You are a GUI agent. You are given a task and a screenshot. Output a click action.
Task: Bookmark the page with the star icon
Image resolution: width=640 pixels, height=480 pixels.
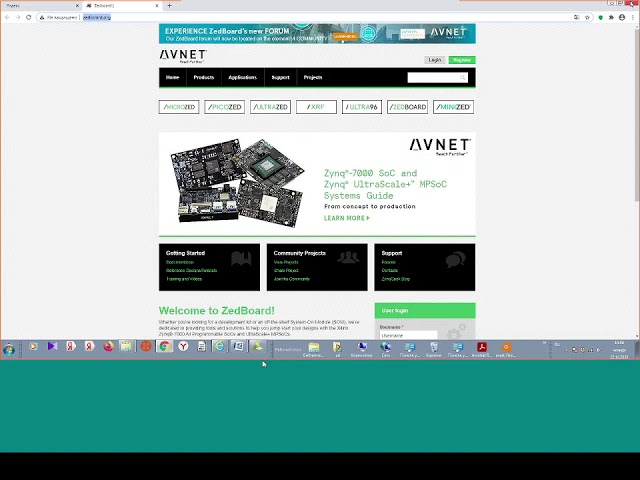coord(587,17)
